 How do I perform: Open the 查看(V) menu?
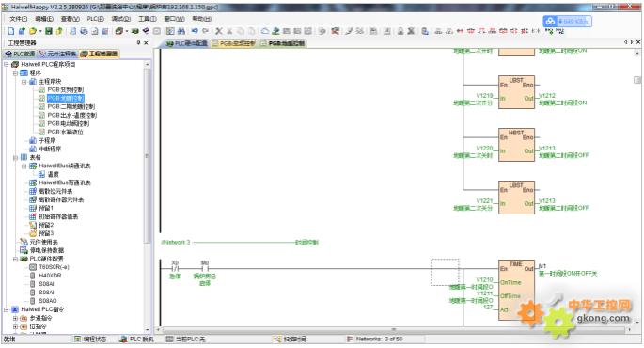(x=70, y=19)
